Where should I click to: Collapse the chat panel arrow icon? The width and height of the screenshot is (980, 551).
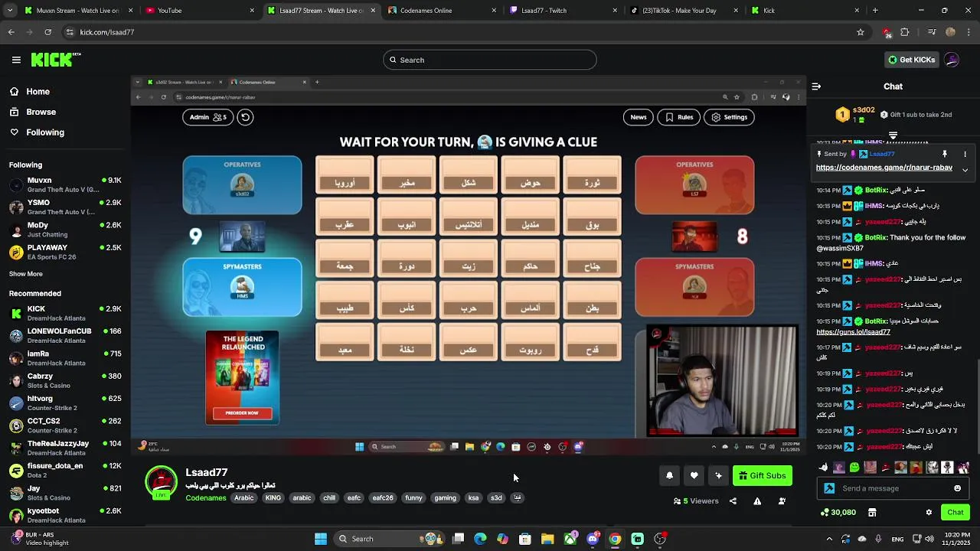pos(816,86)
